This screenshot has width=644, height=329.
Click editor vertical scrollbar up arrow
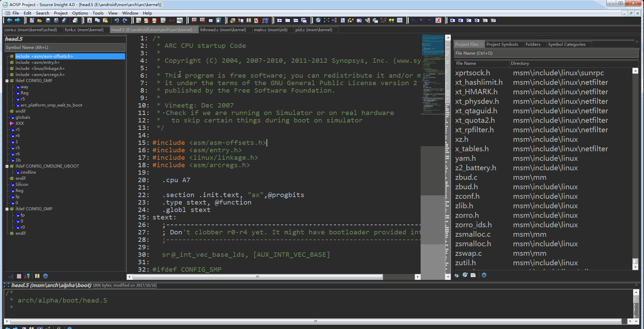[x=448, y=38]
